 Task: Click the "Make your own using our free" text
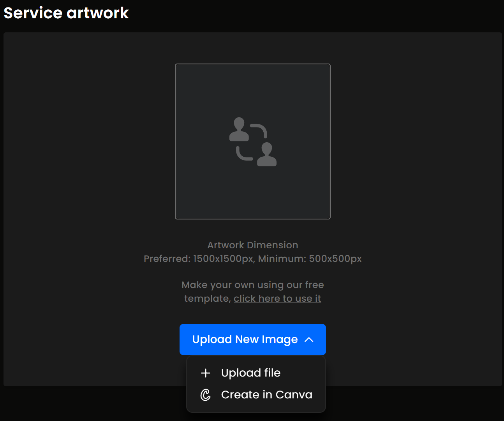253,285
